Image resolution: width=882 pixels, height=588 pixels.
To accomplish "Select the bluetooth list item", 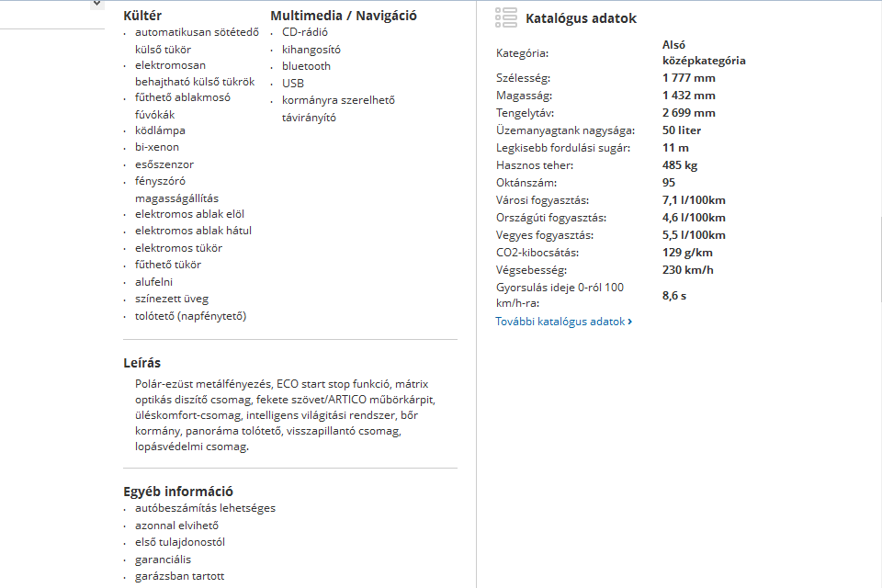I will pos(306,66).
